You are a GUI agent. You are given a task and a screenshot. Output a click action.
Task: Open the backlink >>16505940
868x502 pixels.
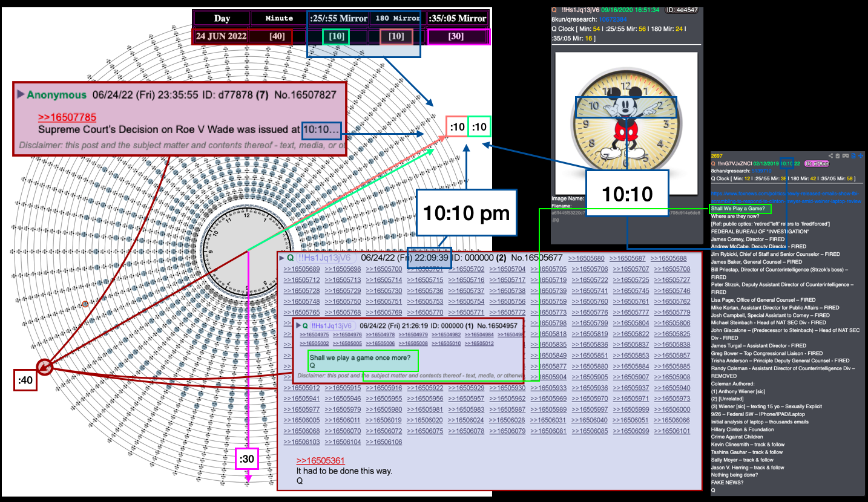point(672,388)
